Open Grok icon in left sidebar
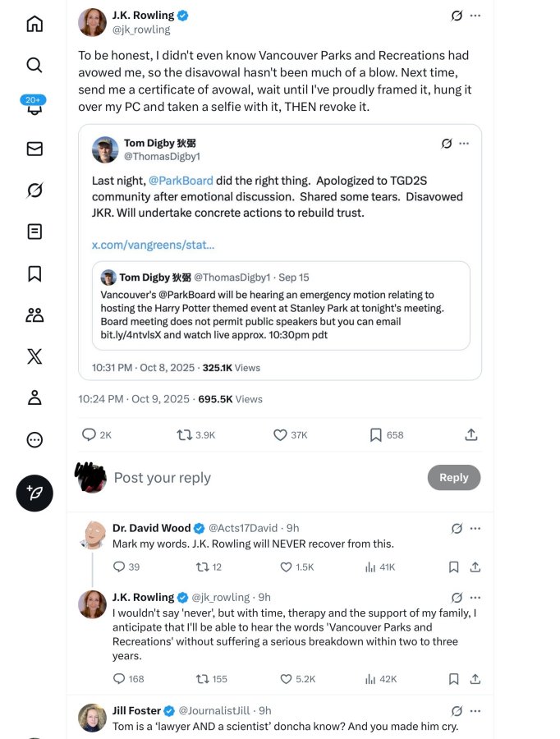Viewport: 560px width, 739px height. click(34, 190)
